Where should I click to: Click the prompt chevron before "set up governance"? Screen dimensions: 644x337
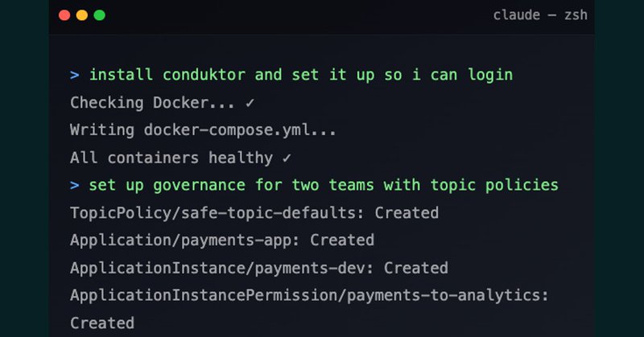[x=75, y=185]
